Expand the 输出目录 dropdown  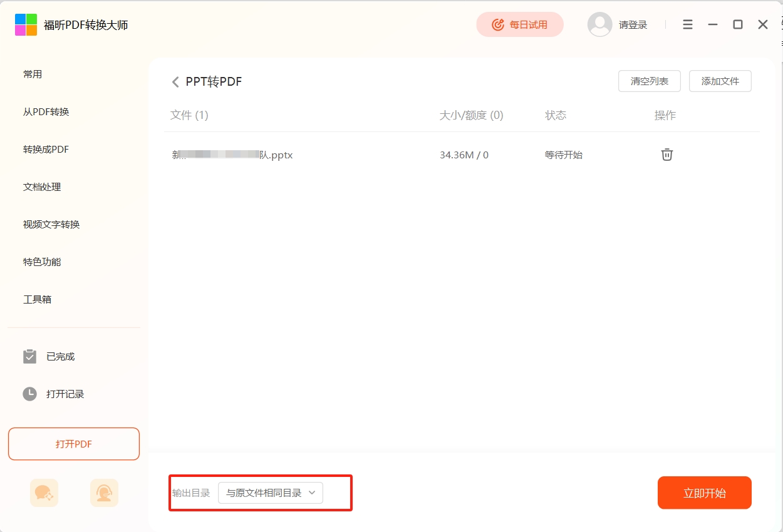[x=271, y=493]
